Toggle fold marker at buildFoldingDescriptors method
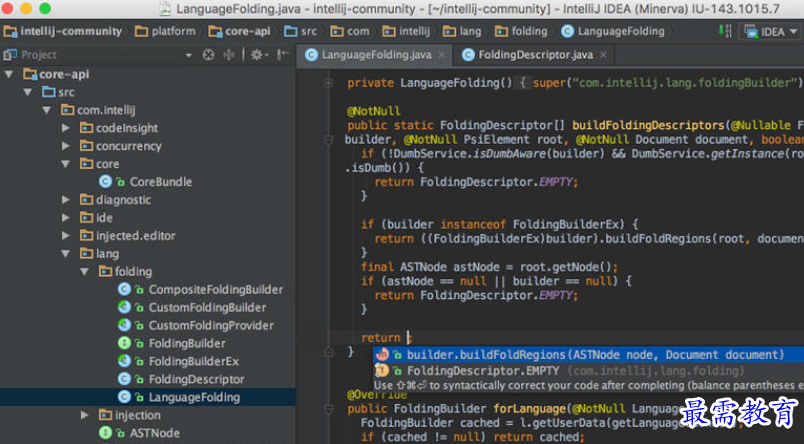This screenshot has height=444, width=804. (329, 139)
